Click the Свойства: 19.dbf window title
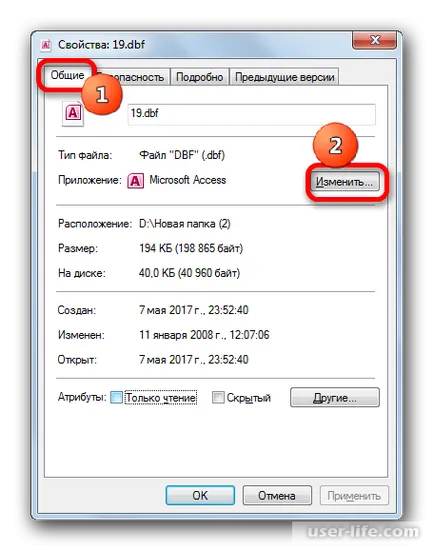Image resolution: width=434 pixels, height=551 pixels. tap(101, 45)
